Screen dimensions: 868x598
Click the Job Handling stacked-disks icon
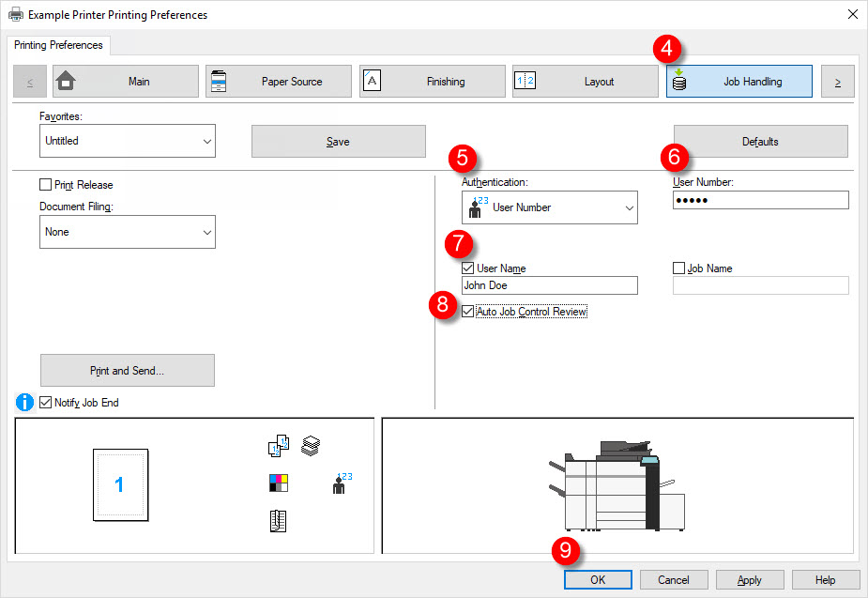click(678, 81)
